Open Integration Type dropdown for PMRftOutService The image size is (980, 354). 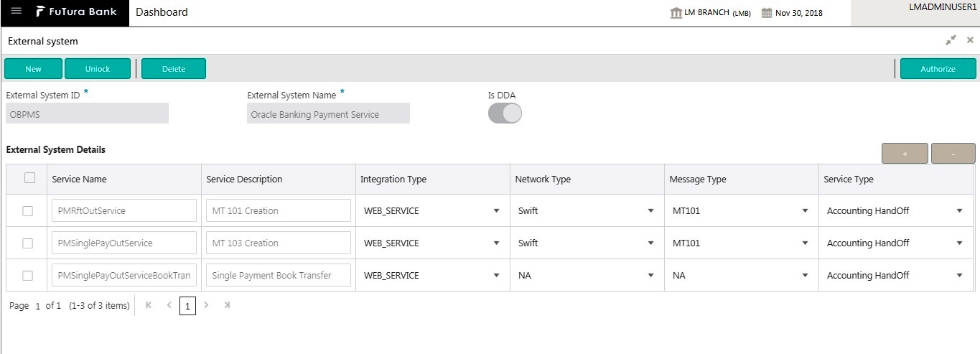tap(495, 211)
